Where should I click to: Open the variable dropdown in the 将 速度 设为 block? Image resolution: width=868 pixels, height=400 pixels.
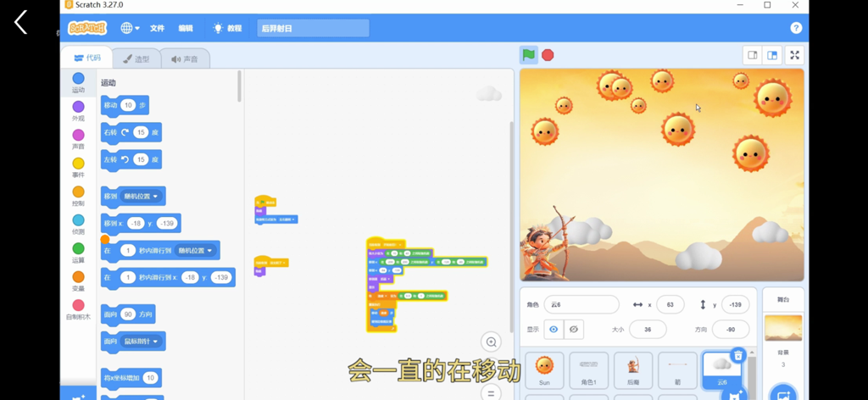[x=381, y=296]
